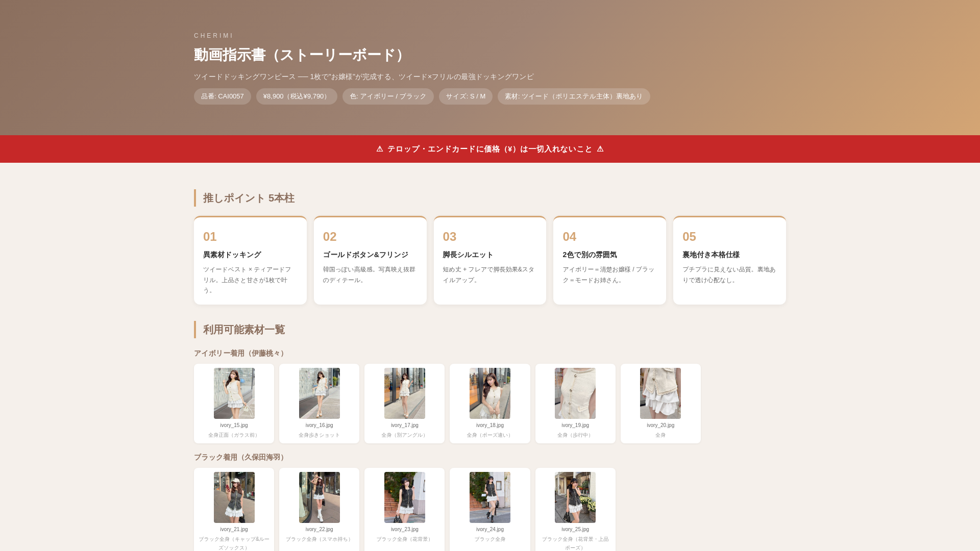Click the ivory_16.jpg file name
This screenshot has height=551, width=980.
coord(319,425)
